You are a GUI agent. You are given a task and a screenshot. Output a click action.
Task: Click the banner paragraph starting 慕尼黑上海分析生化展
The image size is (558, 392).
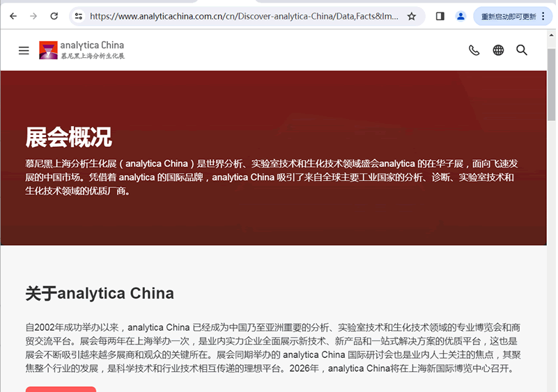pos(272,177)
